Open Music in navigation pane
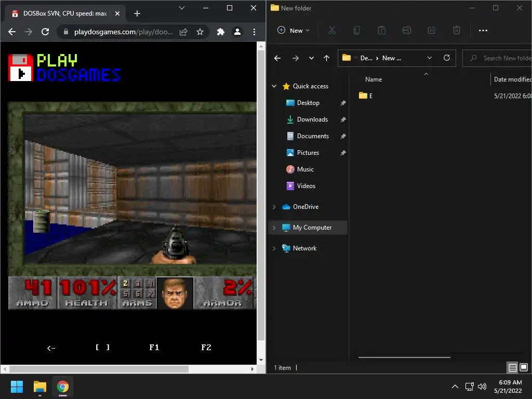 [305, 169]
